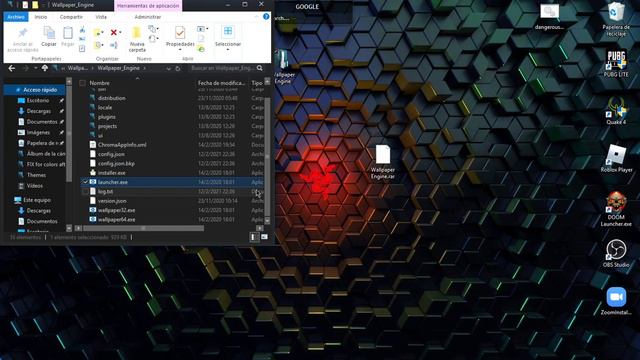
Task: Switch to large icons view icon
Action: 264,237
